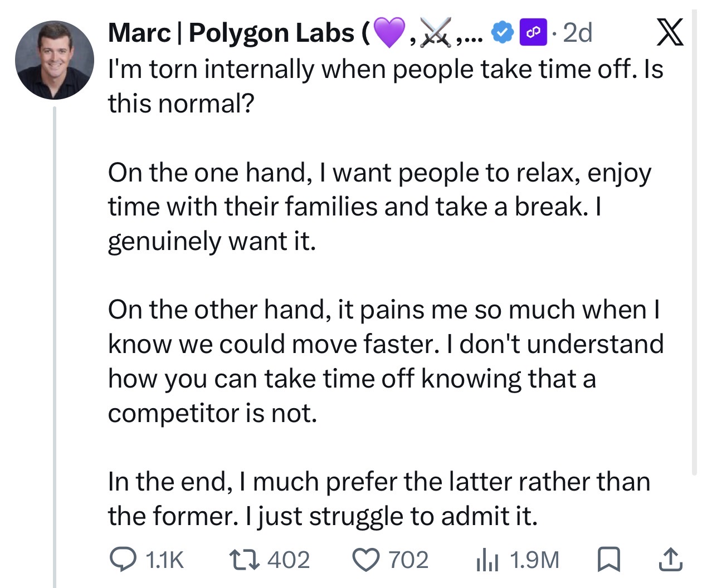Like the post with the heart icon
702x588 pixels.
(367, 560)
